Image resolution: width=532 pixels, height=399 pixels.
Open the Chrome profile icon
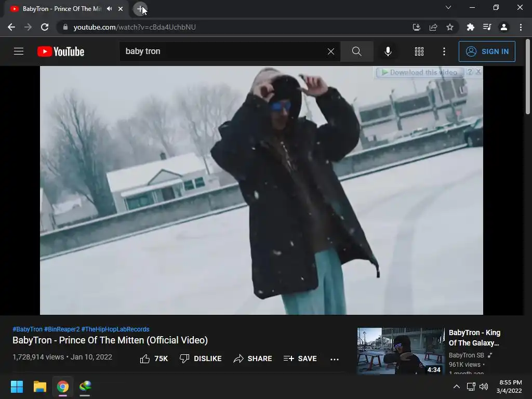pyautogui.click(x=504, y=27)
